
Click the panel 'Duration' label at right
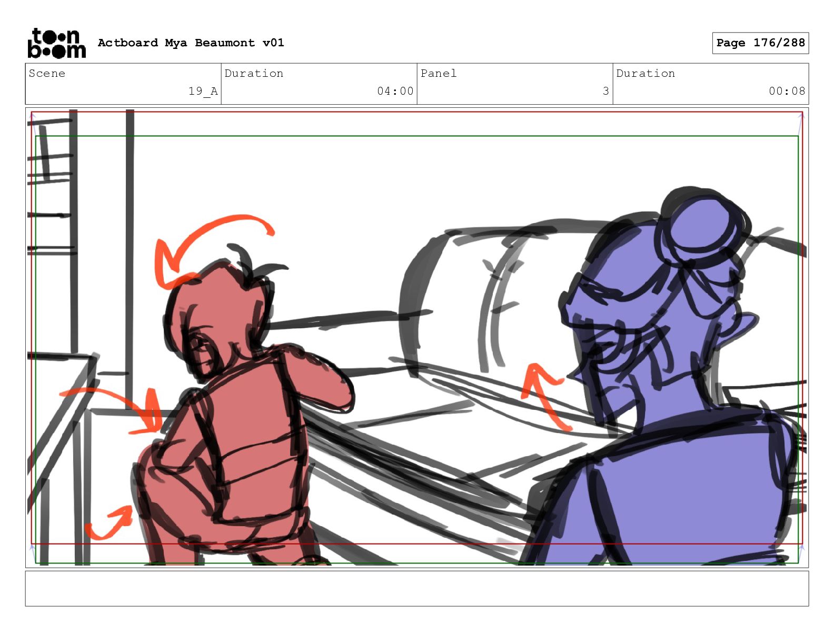[646, 73]
